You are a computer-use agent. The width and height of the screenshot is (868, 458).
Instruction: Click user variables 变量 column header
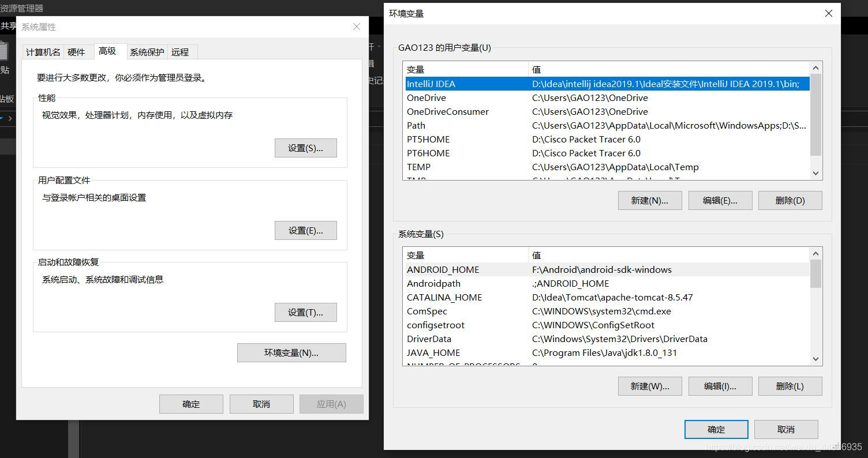pyautogui.click(x=466, y=69)
